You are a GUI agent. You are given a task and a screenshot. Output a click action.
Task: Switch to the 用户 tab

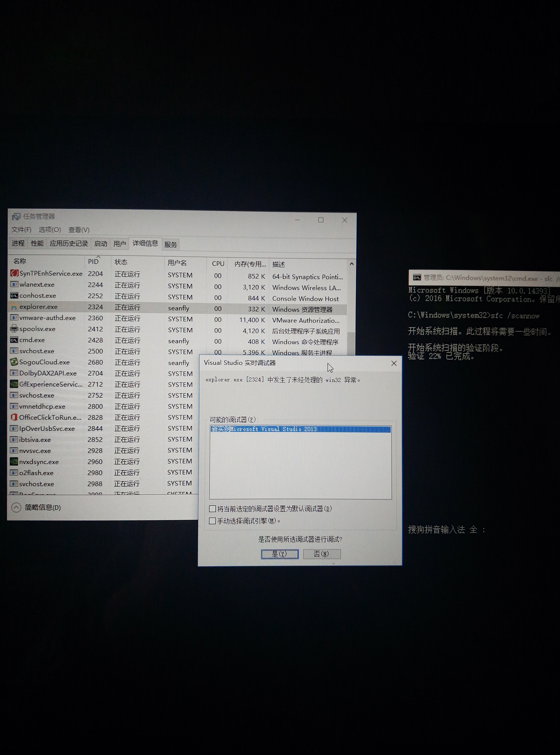pos(120,244)
